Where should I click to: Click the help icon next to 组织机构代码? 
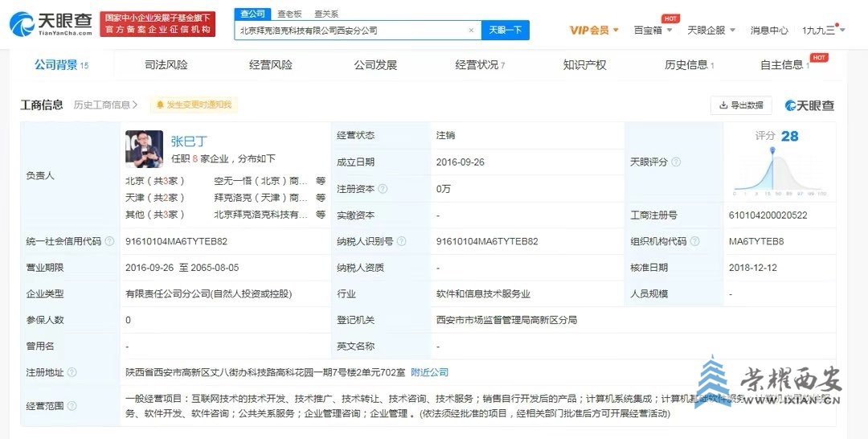pos(694,241)
